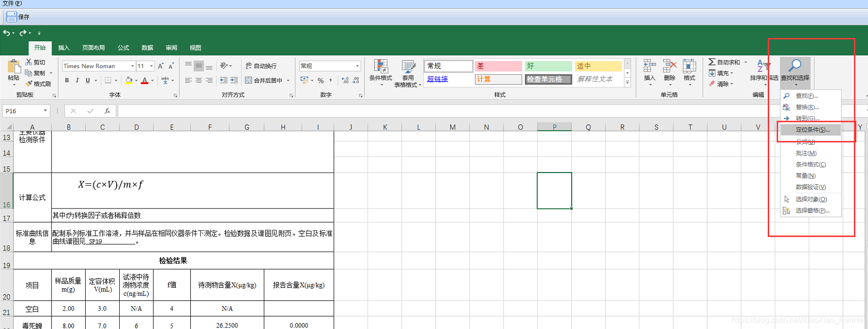Click the 保存 save icon
The image size is (868, 329).
(11, 17)
